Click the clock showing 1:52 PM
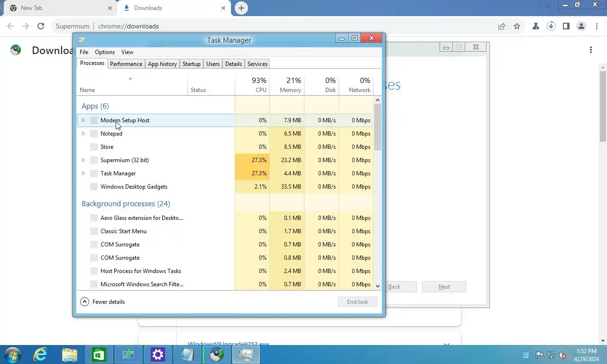Image resolution: width=607 pixels, height=364 pixels. pyautogui.click(x=587, y=351)
